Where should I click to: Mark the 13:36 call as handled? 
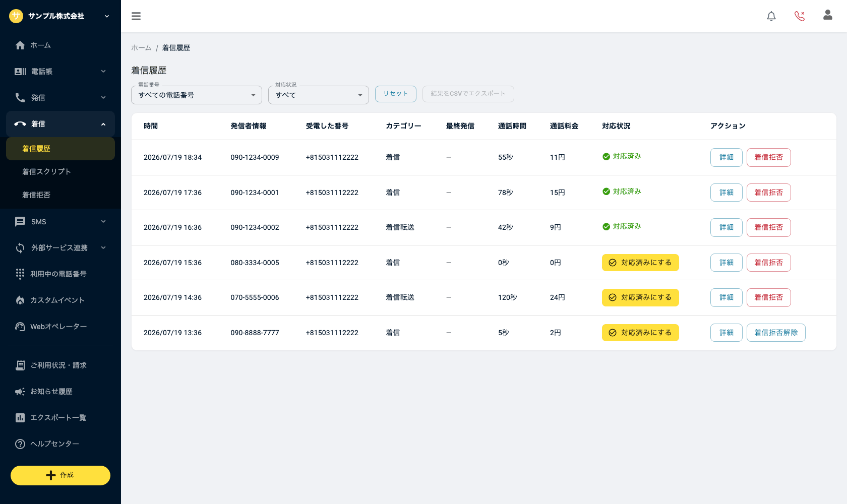[640, 333]
